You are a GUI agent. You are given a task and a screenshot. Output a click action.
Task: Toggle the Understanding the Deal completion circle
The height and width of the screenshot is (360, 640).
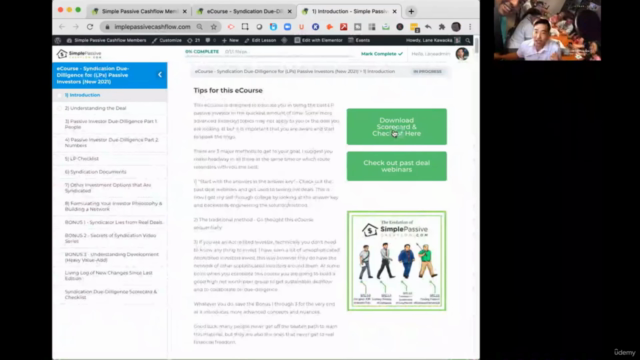[60, 109]
